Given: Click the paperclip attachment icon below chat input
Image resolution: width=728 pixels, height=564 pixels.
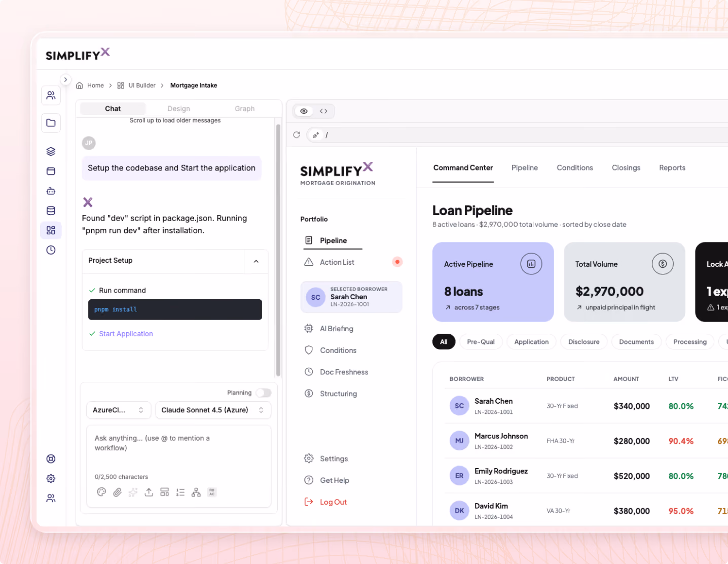Looking at the screenshot, I should click(x=117, y=492).
